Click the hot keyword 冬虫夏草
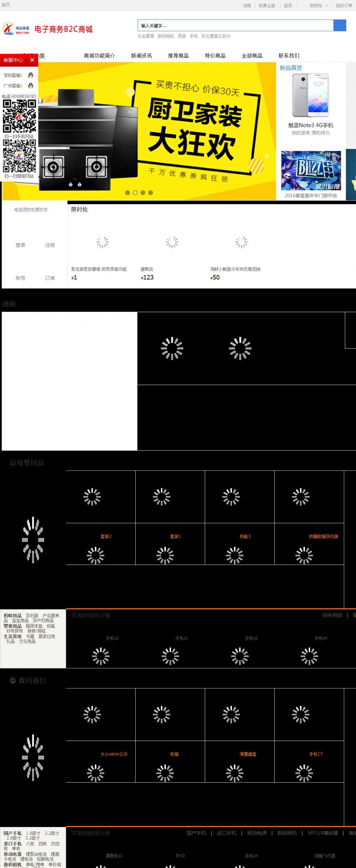Viewport: 356px width, 868px height. point(146,36)
